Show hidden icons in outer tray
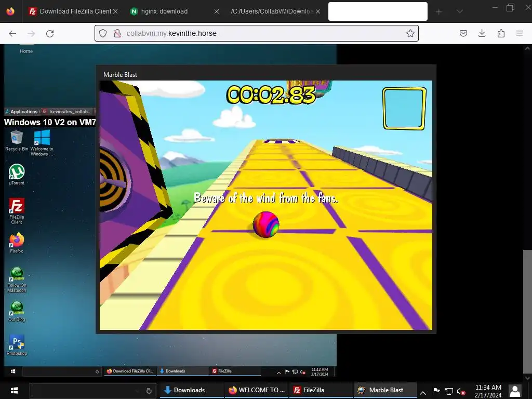The image size is (532, 399). (423, 393)
